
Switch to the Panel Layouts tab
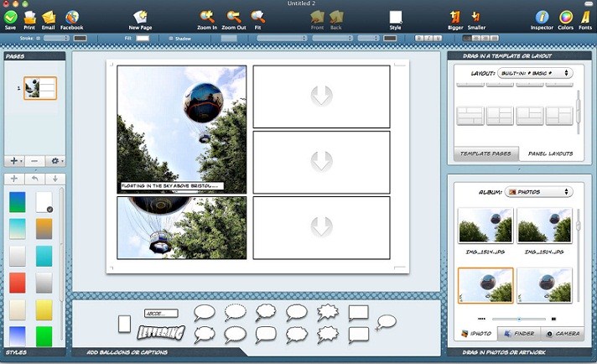(549, 153)
